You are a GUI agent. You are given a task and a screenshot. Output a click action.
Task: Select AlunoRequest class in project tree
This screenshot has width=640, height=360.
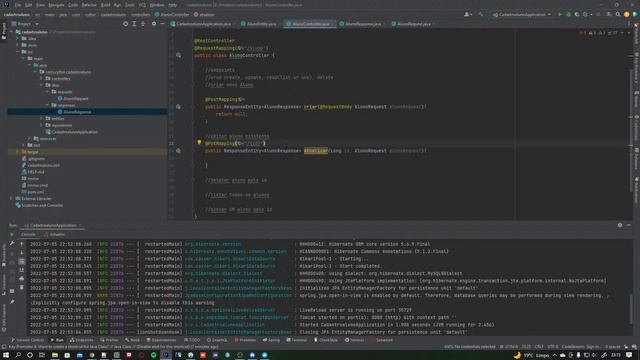click(x=73, y=99)
